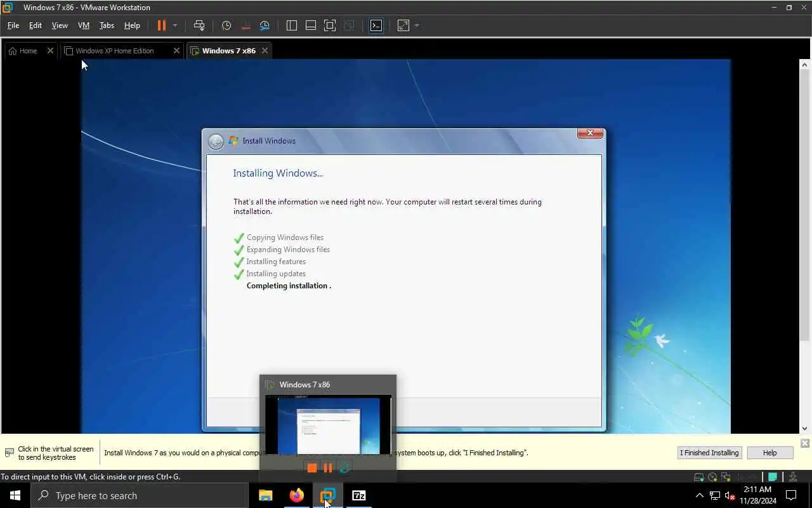812x508 pixels.
Task: Click the Completing installation text
Action: pyautogui.click(x=289, y=286)
